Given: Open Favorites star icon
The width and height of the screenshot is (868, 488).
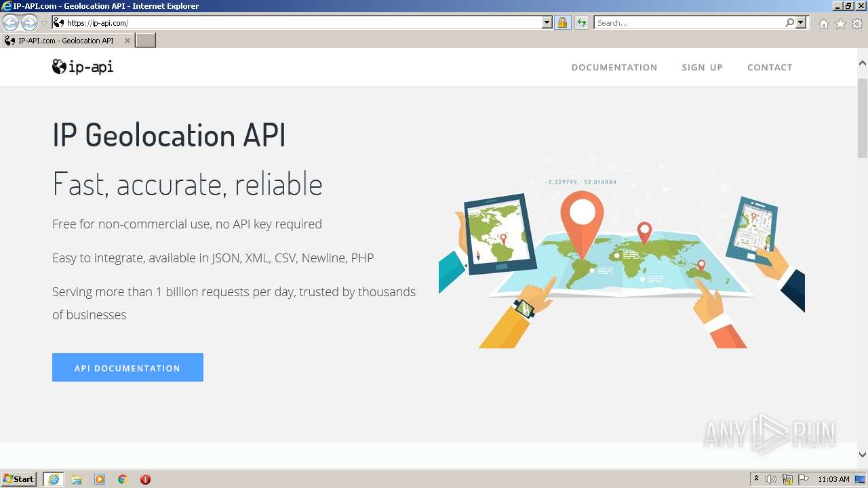Looking at the screenshot, I should (x=840, y=24).
